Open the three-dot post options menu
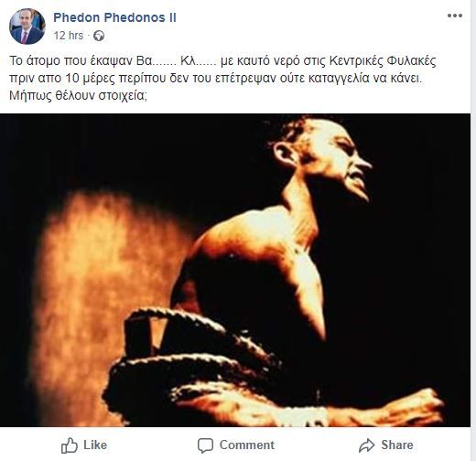This screenshot has height=461, width=476. point(455,16)
